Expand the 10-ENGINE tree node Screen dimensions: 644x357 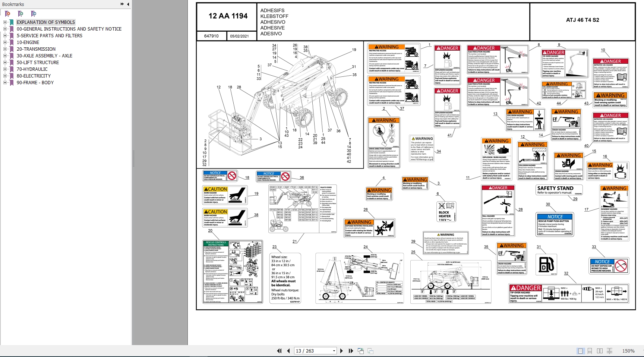point(5,42)
